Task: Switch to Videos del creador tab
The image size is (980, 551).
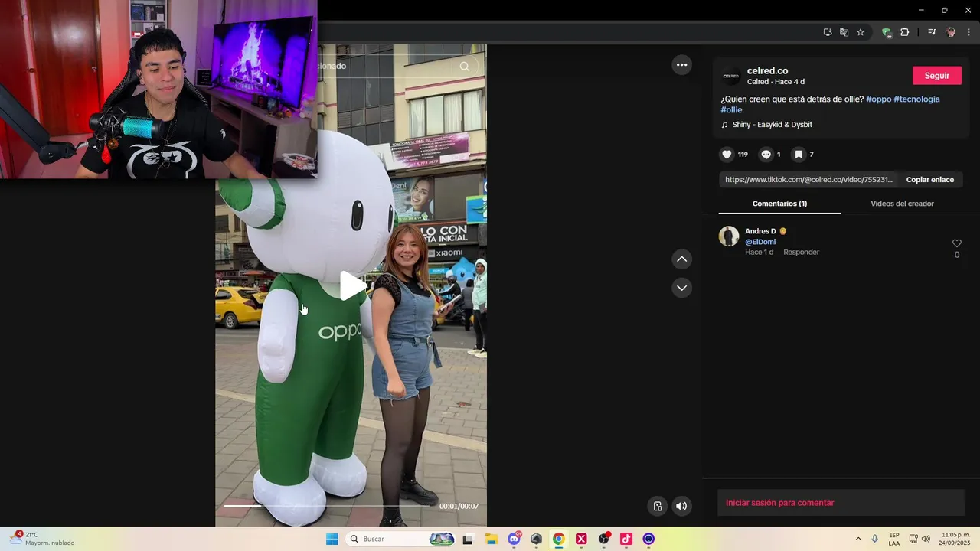Action: click(x=902, y=204)
